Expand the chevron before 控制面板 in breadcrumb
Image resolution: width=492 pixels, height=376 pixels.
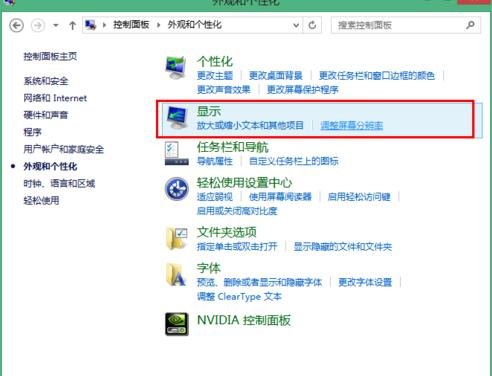click(x=104, y=25)
